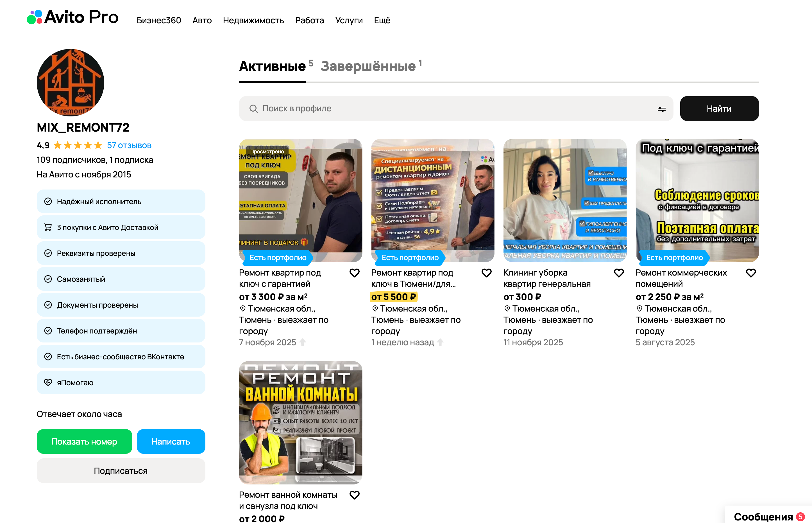The height and width of the screenshot is (523, 812).
Task: Click the Avito Pro logo
Action: click(x=72, y=17)
